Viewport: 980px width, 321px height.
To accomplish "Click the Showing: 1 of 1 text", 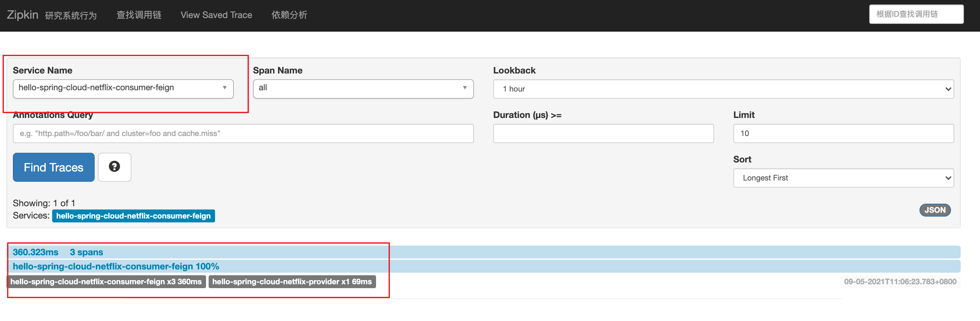I will point(44,203).
